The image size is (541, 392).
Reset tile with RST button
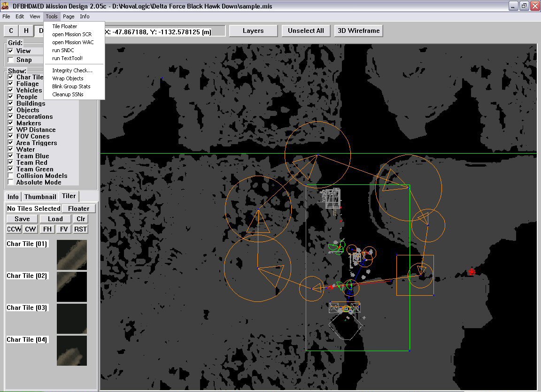click(x=80, y=229)
